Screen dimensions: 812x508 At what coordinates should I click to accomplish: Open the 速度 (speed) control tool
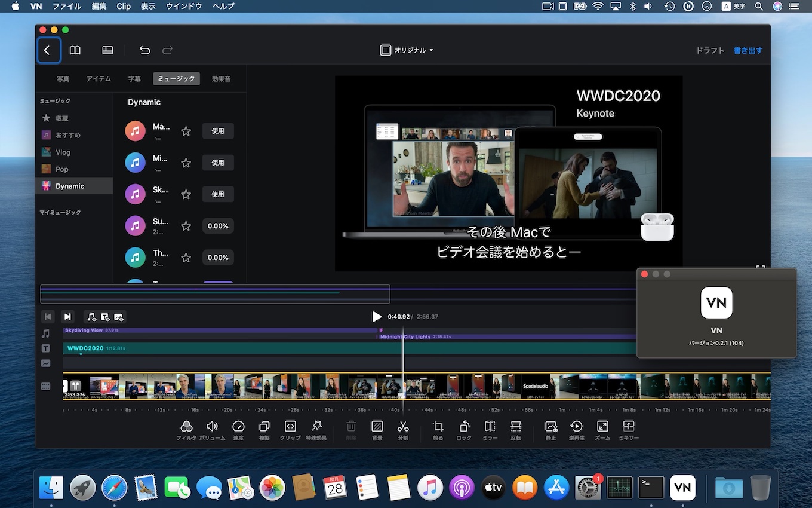(238, 429)
